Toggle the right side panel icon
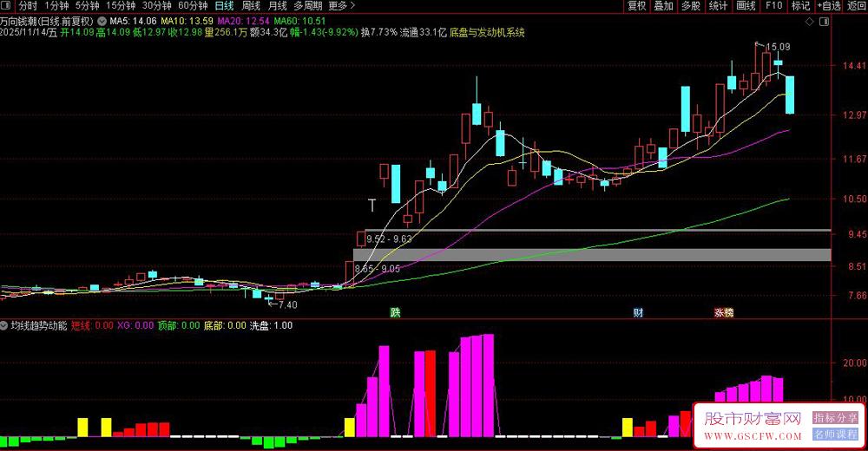Image resolution: width=868 pixels, height=451 pixels. [825, 22]
